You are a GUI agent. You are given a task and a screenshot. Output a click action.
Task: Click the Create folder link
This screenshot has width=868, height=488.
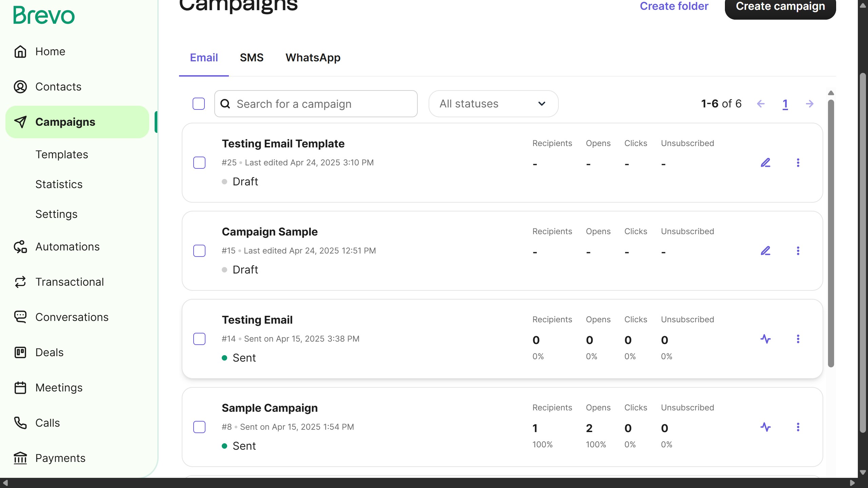pyautogui.click(x=674, y=6)
